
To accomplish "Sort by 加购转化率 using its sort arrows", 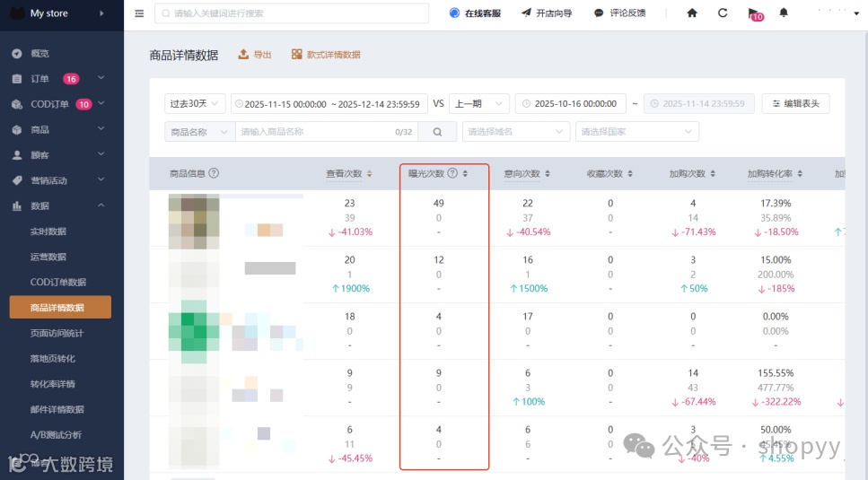I will pyautogui.click(x=800, y=174).
